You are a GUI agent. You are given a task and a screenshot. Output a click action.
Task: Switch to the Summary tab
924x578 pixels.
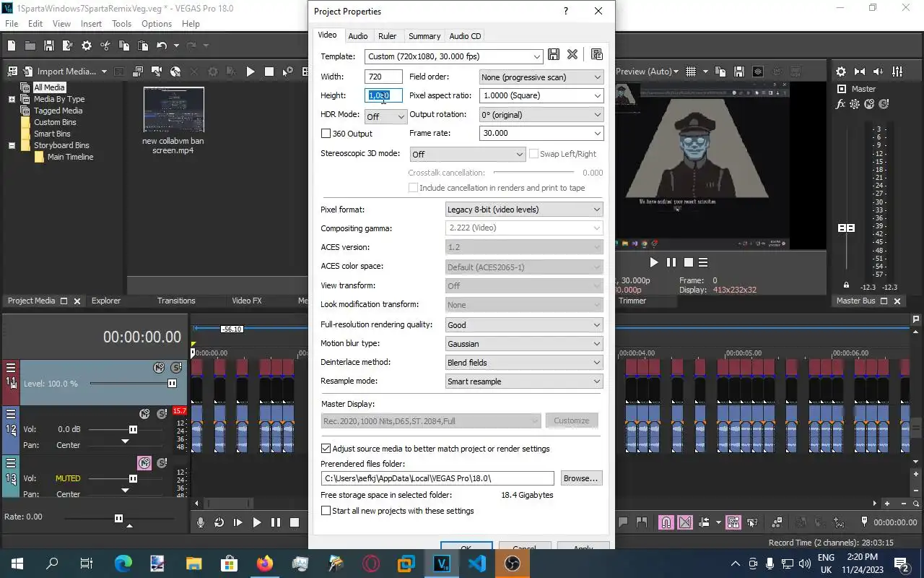click(x=424, y=36)
